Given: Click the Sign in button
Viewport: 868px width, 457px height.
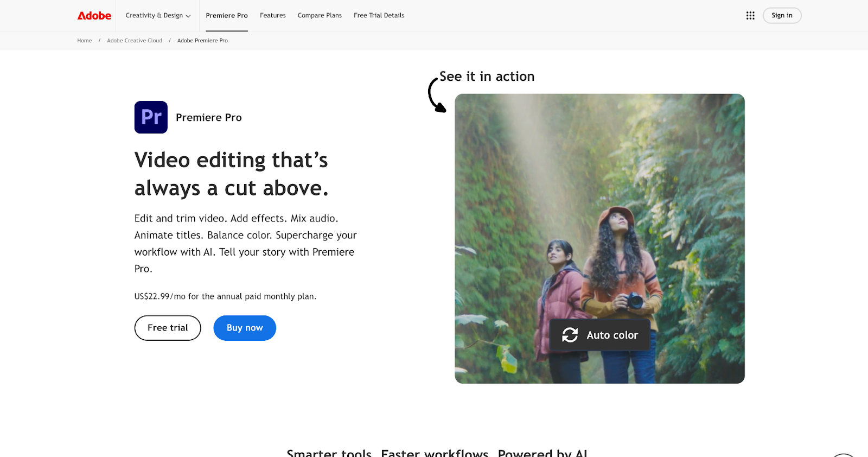Looking at the screenshot, I should 782,16.
